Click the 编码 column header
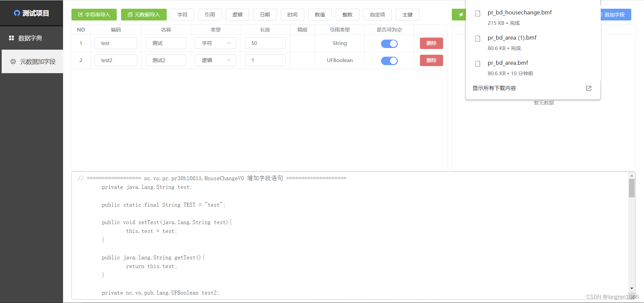 (x=116, y=30)
